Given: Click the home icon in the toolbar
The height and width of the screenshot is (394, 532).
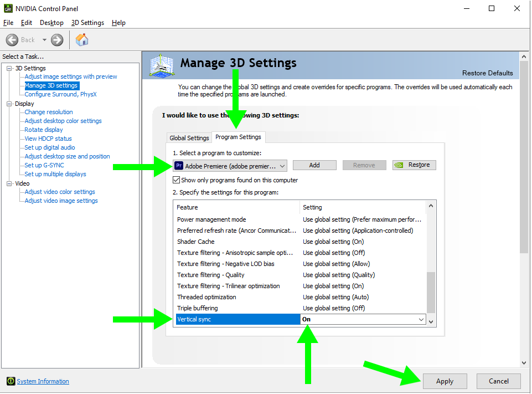Looking at the screenshot, I should click(81, 39).
